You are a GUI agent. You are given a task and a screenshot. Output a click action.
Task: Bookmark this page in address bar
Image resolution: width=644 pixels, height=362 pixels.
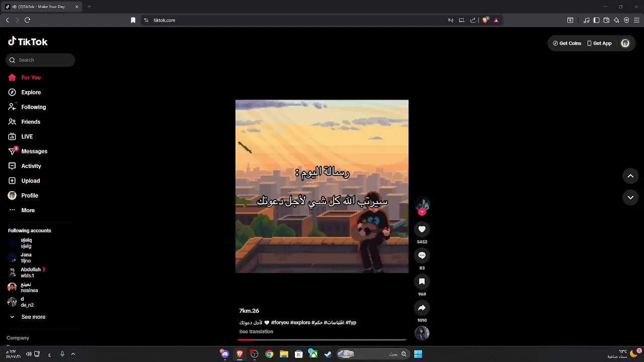(133, 20)
